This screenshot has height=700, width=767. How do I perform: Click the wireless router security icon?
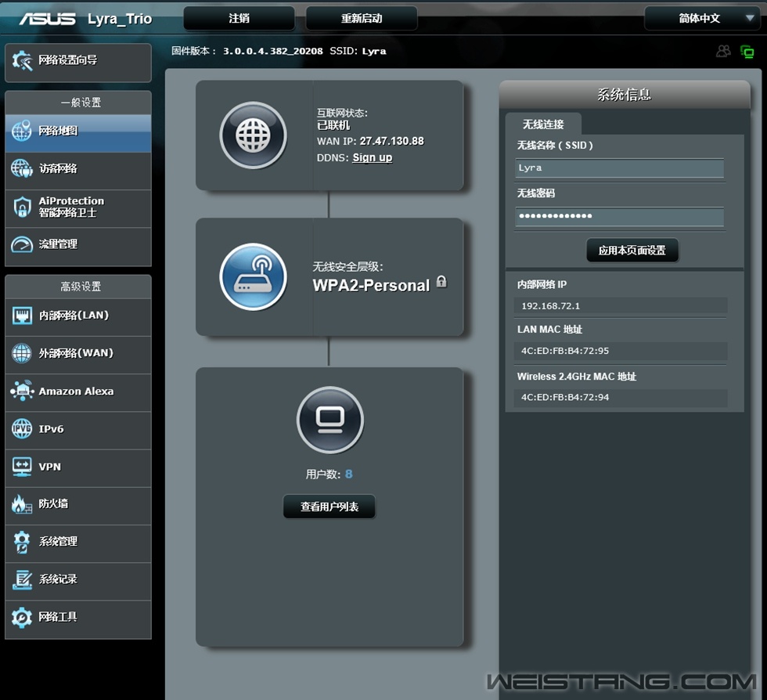click(x=253, y=277)
